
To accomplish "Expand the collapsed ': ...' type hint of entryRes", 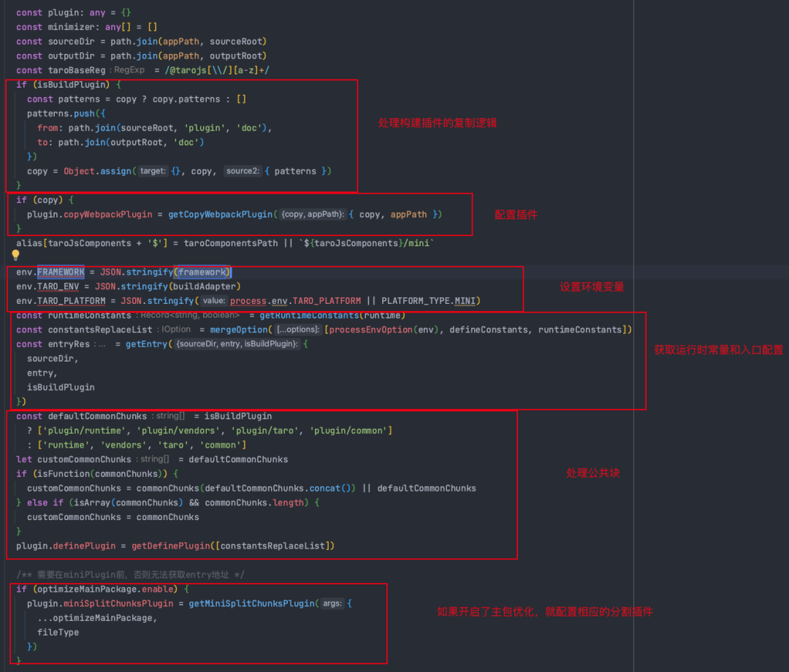I will [99, 344].
